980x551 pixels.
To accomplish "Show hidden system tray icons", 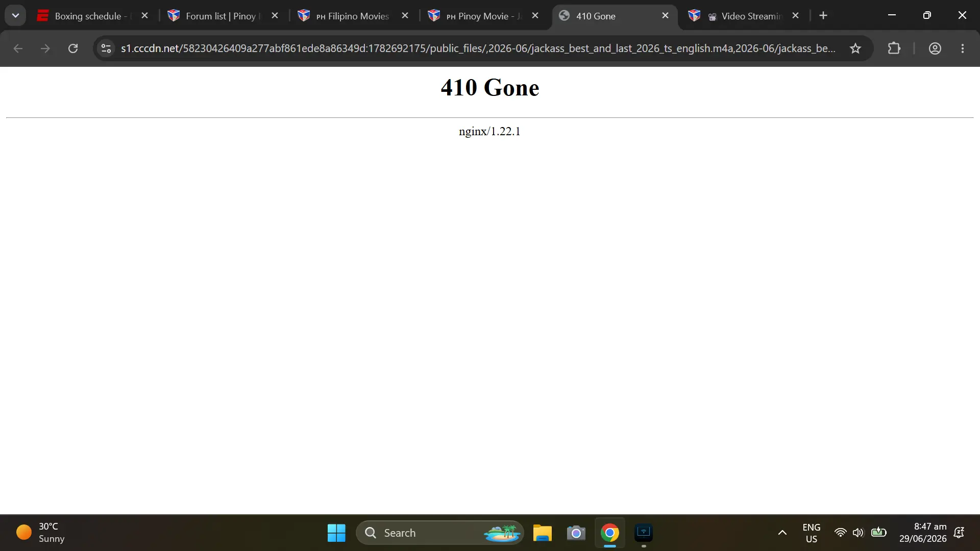I will [782, 533].
